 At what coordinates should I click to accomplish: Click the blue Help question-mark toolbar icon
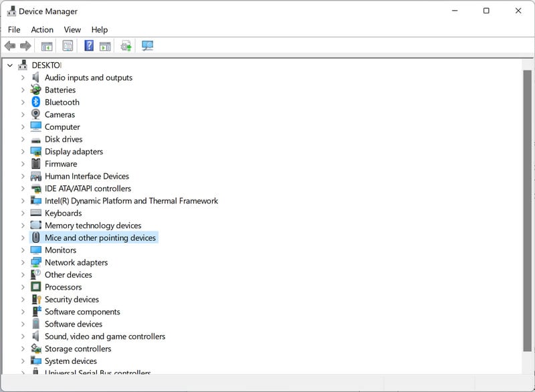coord(89,45)
